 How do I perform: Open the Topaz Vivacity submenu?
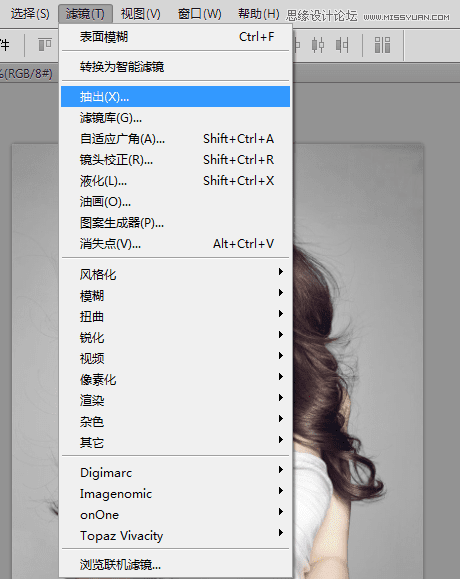tap(176, 536)
